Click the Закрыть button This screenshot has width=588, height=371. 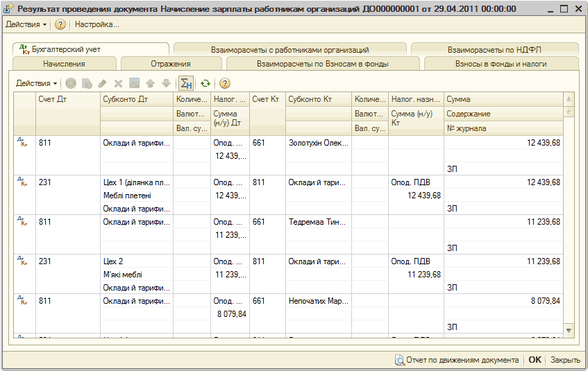pos(565,360)
